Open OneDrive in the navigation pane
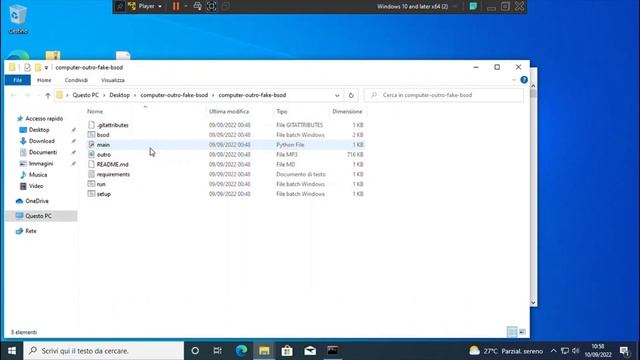 (x=37, y=201)
